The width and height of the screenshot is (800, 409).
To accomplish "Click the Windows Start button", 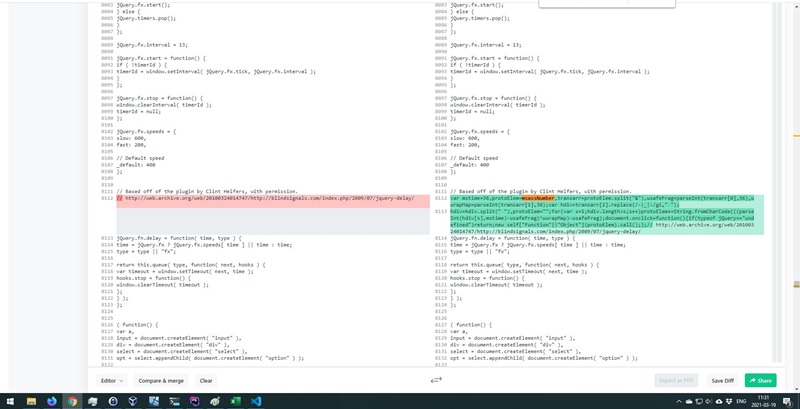I will point(10,401).
